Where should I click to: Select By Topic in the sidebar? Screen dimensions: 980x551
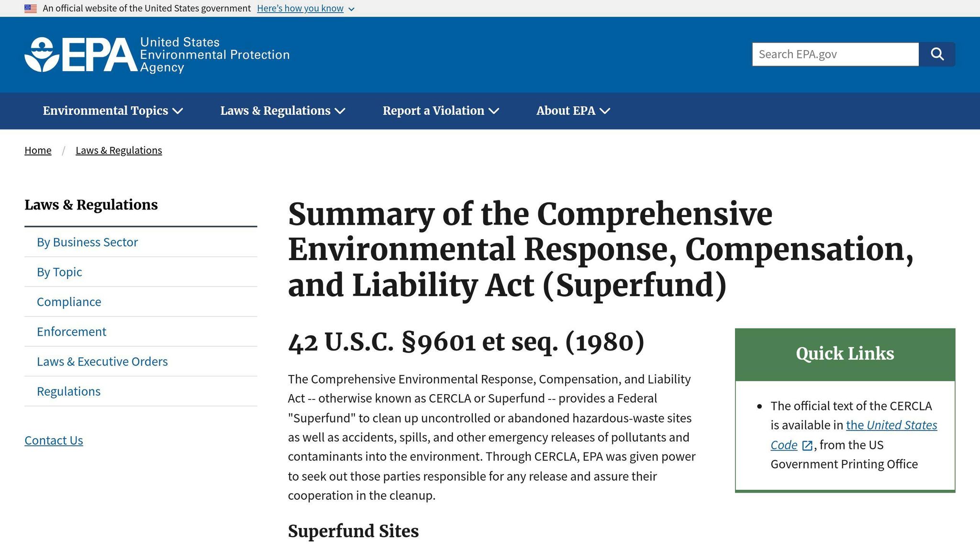point(141,272)
